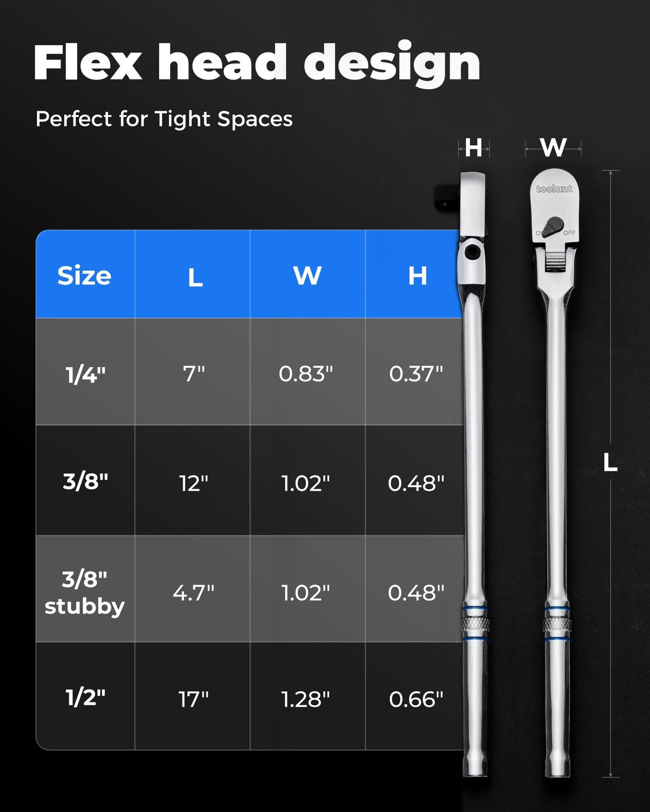The width and height of the screenshot is (650, 812).
Task: Click the 1/2" size row label
Action: click(85, 698)
